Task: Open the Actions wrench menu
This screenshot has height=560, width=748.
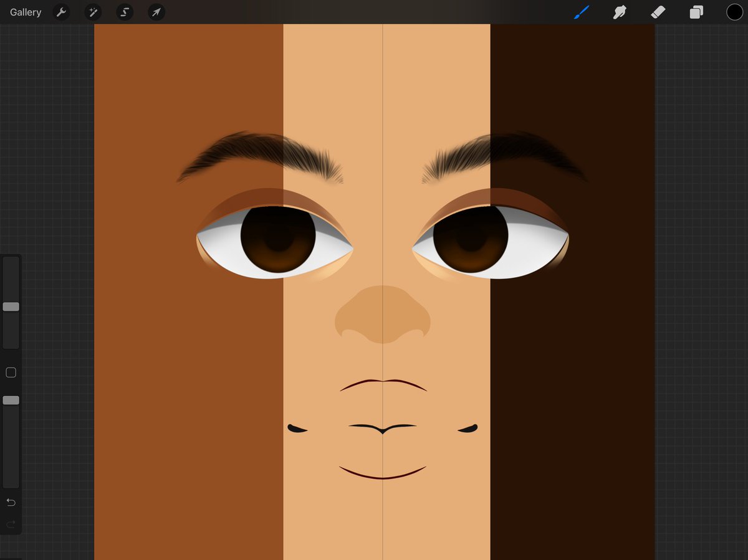Action: click(x=61, y=12)
